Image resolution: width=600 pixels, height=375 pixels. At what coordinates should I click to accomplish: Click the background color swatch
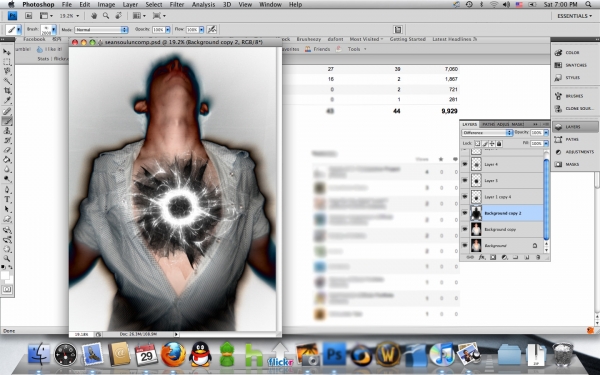tap(9, 279)
